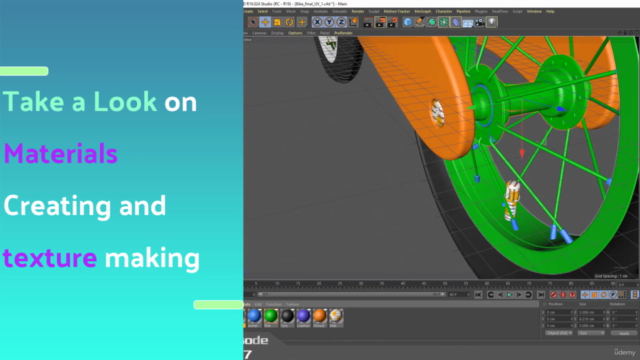This screenshot has width=640, height=360.
Task: Toggle the Y axis lock
Action: pos(329,22)
